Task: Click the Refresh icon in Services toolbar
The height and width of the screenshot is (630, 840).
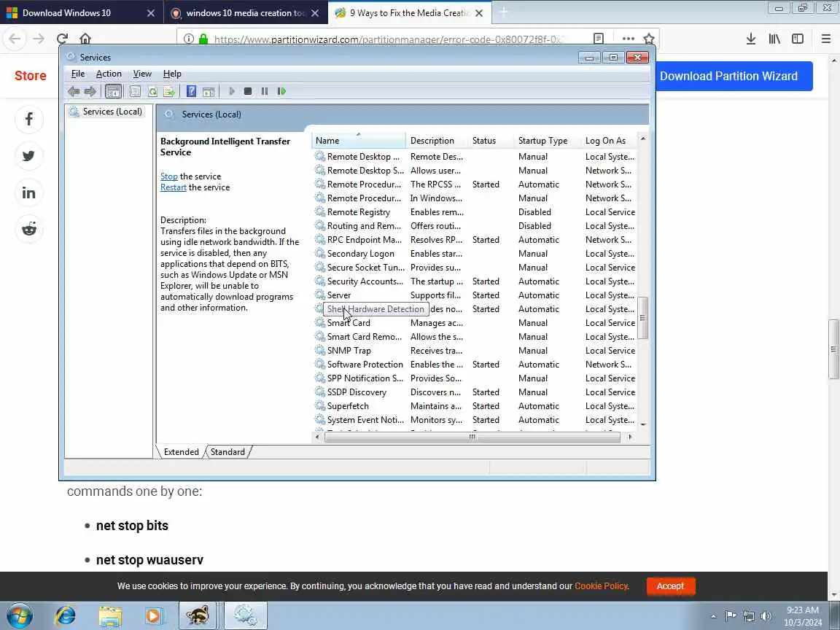Action: (152, 92)
